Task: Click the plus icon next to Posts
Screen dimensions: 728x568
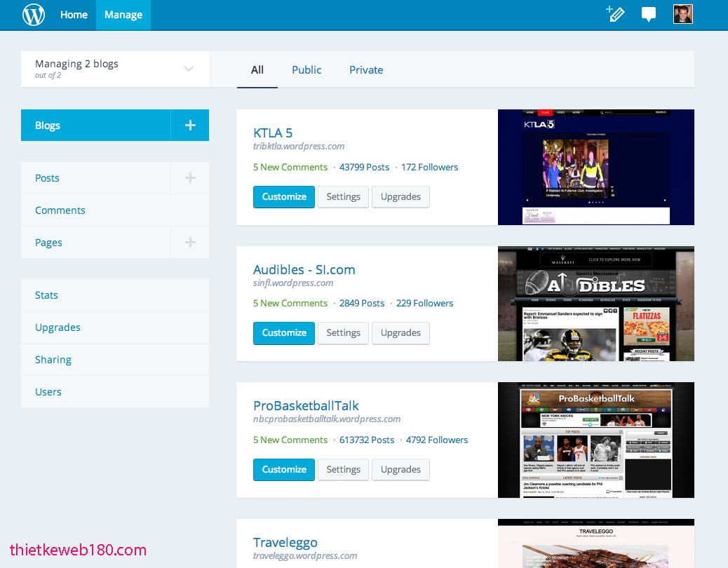Action: pos(189,177)
